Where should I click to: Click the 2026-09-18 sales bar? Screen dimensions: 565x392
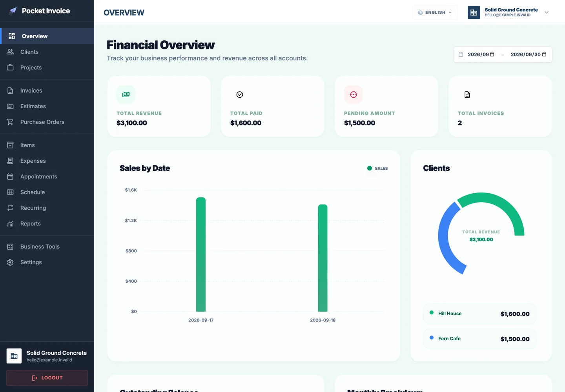pyautogui.click(x=323, y=258)
